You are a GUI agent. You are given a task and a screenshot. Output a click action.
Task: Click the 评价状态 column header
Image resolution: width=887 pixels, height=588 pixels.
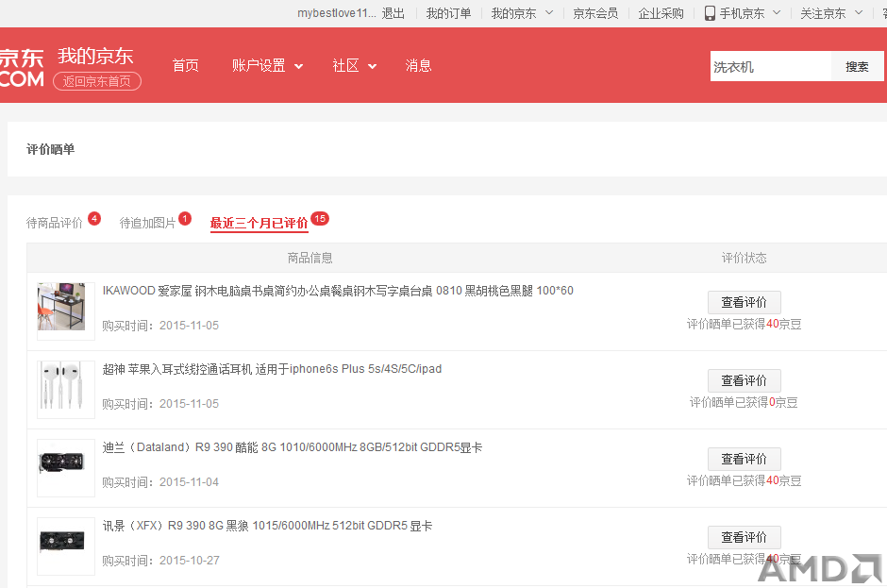(x=744, y=258)
